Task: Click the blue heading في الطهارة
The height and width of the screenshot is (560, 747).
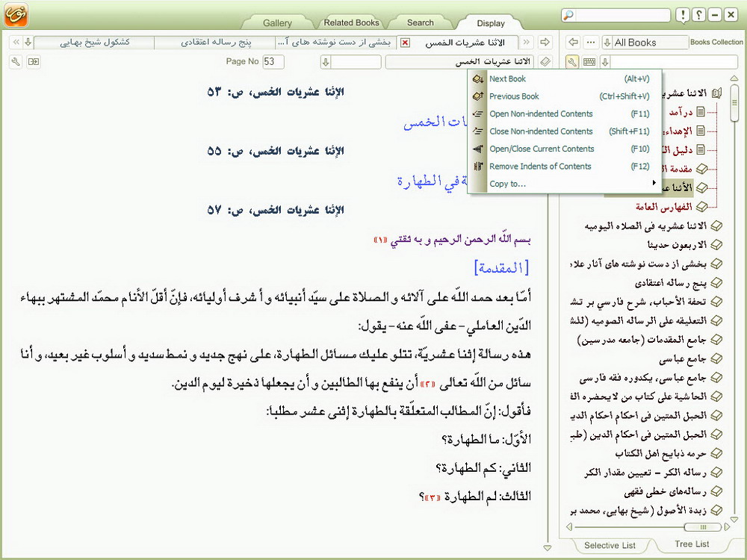Action: 432,181
